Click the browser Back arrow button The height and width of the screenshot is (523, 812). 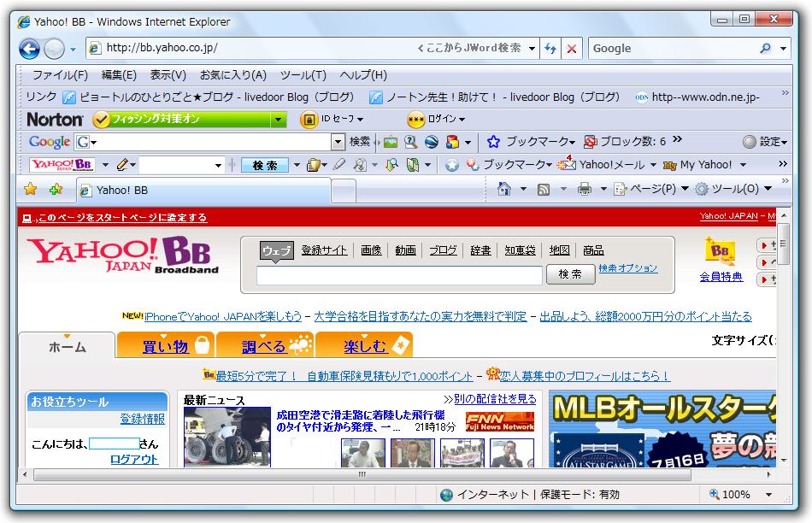(x=29, y=50)
